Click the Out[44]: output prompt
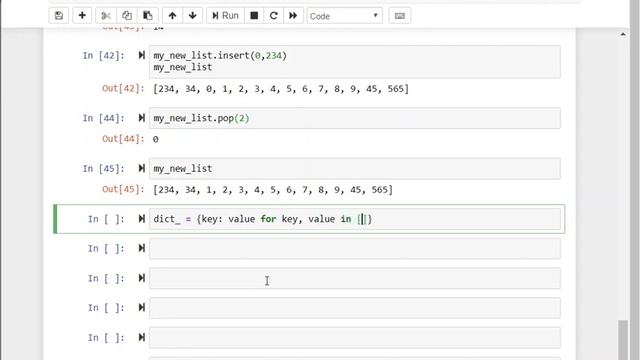The height and width of the screenshot is (360, 640). [123, 139]
